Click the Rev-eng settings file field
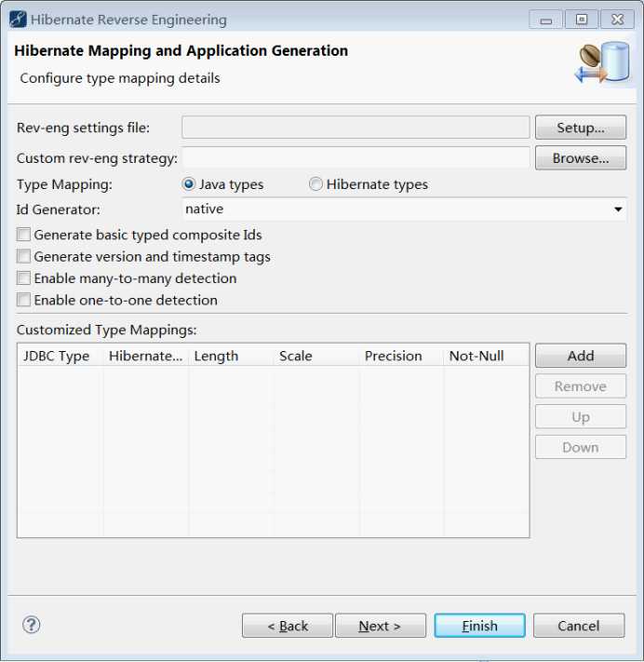The image size is (644, 662). coord(356,128)
